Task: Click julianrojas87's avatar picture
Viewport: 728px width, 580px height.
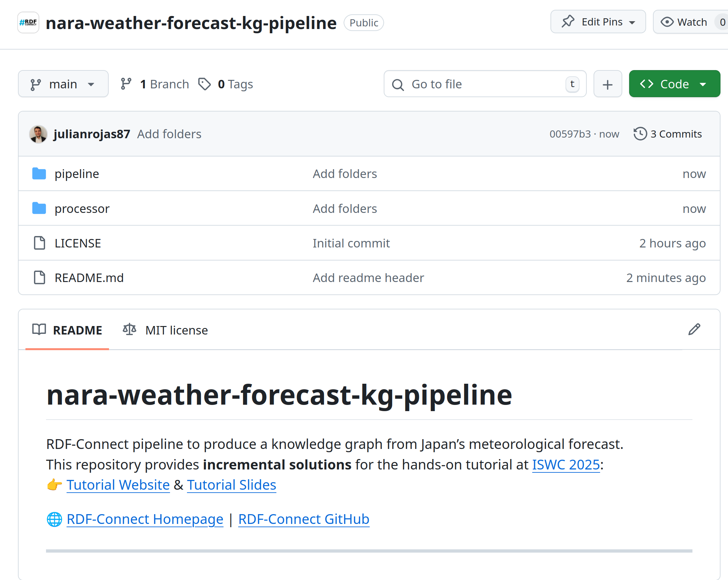Action: 38,134
